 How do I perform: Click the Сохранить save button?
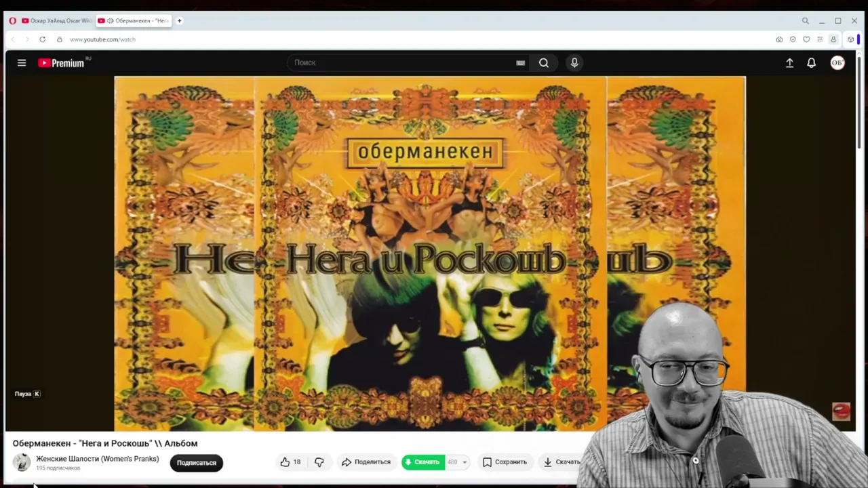(505, 462)
